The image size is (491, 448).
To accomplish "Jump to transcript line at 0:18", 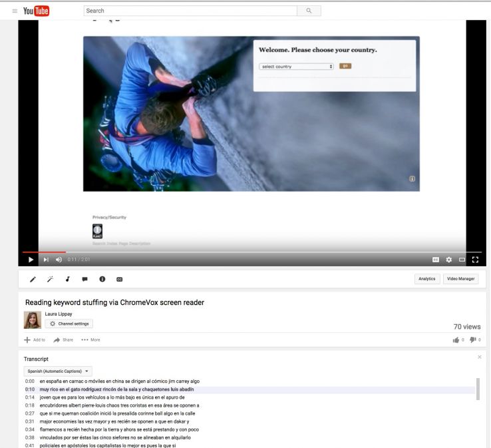I will point(250,405).
